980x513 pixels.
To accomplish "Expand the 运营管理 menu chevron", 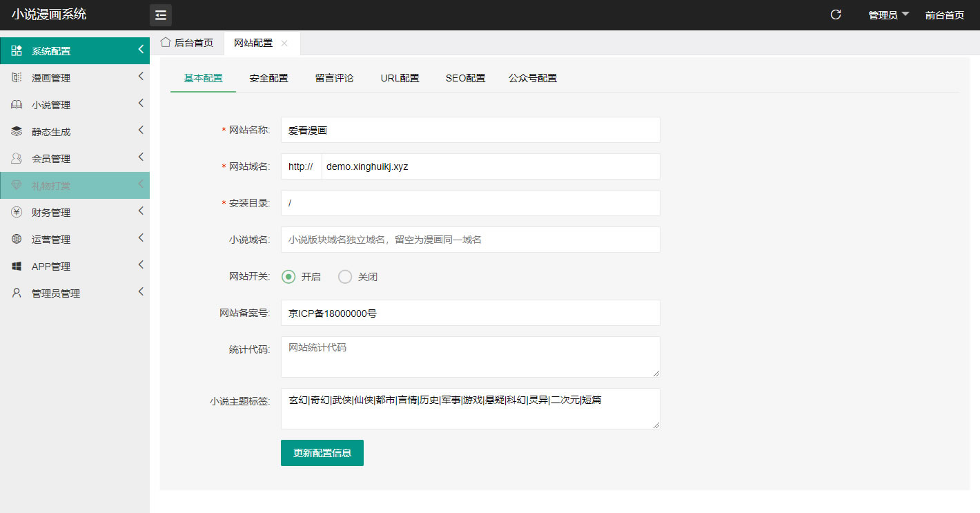I will (x=141, y=238).
